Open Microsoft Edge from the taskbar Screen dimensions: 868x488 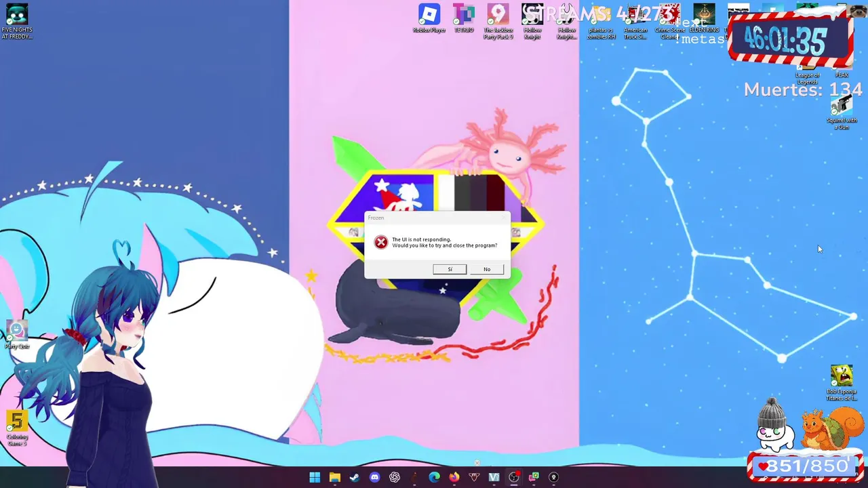pos(434,477)
